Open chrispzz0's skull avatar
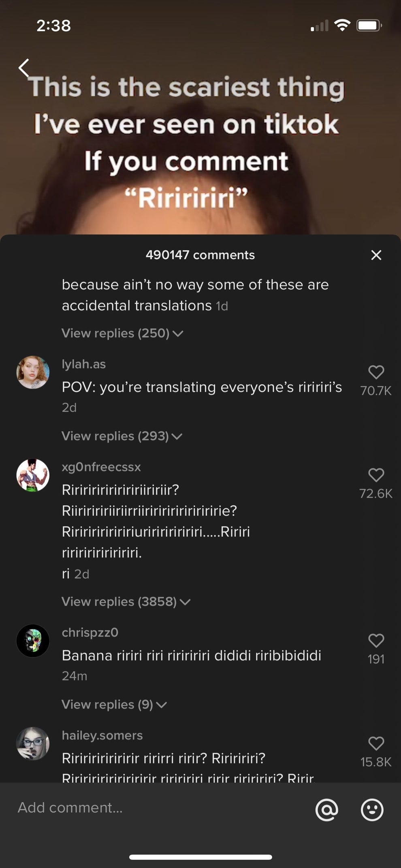This screenshot has width=401, height=868. click(33, 641)
